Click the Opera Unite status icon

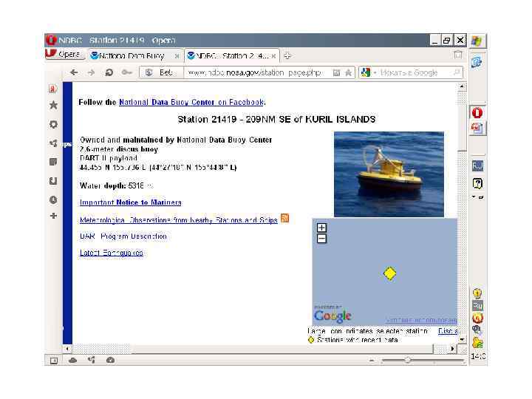tap(92, 360)
